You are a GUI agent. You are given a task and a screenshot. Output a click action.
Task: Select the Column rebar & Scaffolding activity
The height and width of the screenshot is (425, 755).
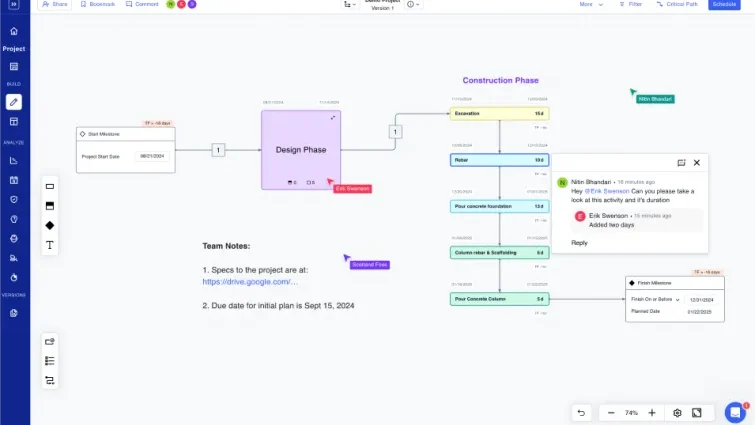(499, 253)
